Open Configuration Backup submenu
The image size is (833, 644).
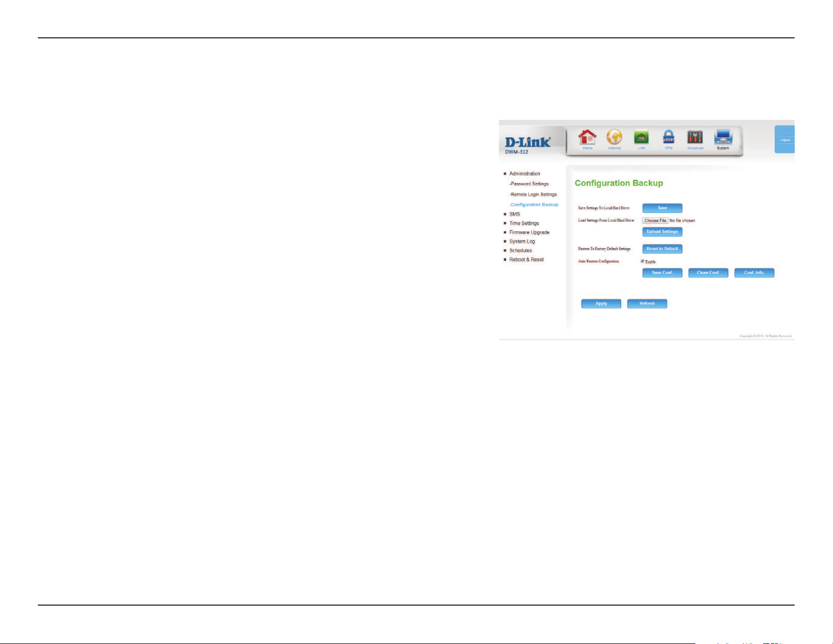[x=534, y=205]
